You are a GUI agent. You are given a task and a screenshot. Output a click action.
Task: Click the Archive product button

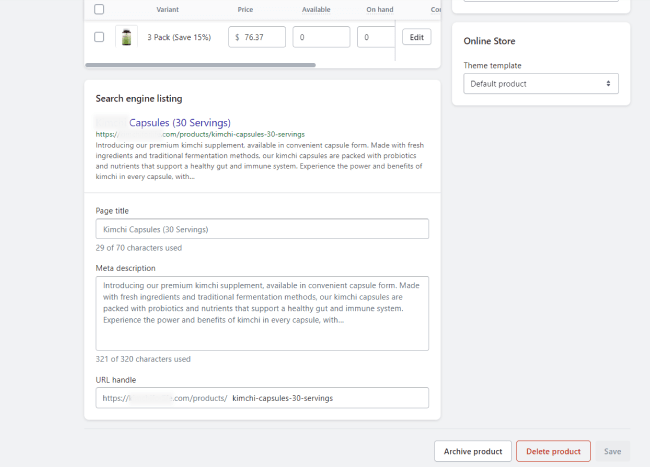(473, 452)
